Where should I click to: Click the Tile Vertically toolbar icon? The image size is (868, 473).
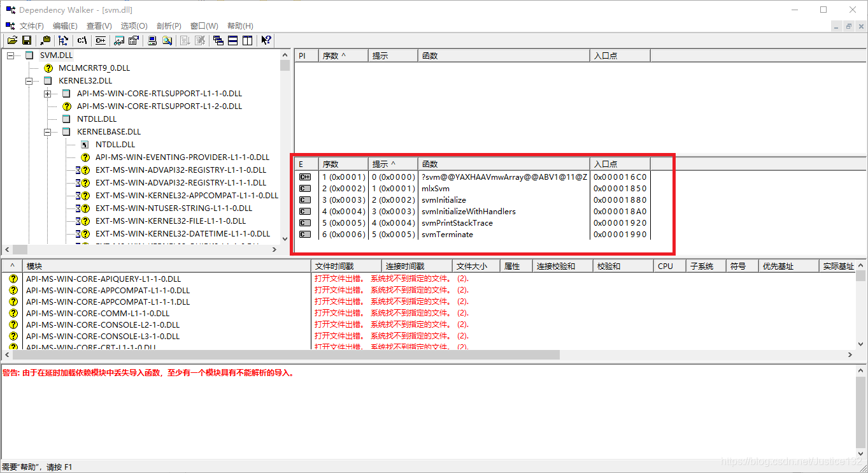(248, 40)
